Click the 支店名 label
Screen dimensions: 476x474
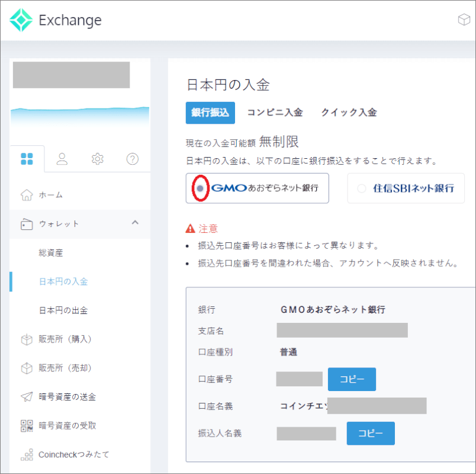click(x=211, y=331)
